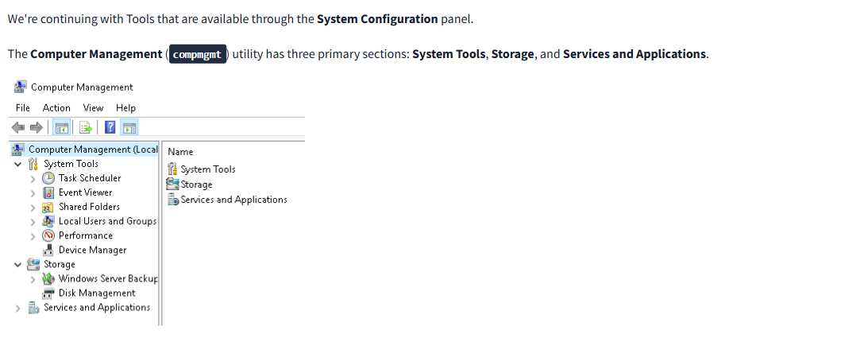Click the Name column header
This screenshot has width=868, height=338.
(180, 152)
